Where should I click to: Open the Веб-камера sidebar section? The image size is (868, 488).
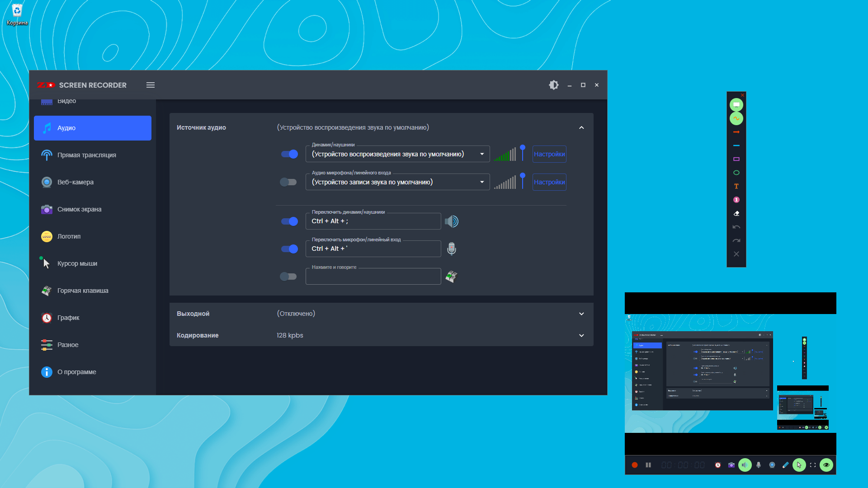[75, 182]
